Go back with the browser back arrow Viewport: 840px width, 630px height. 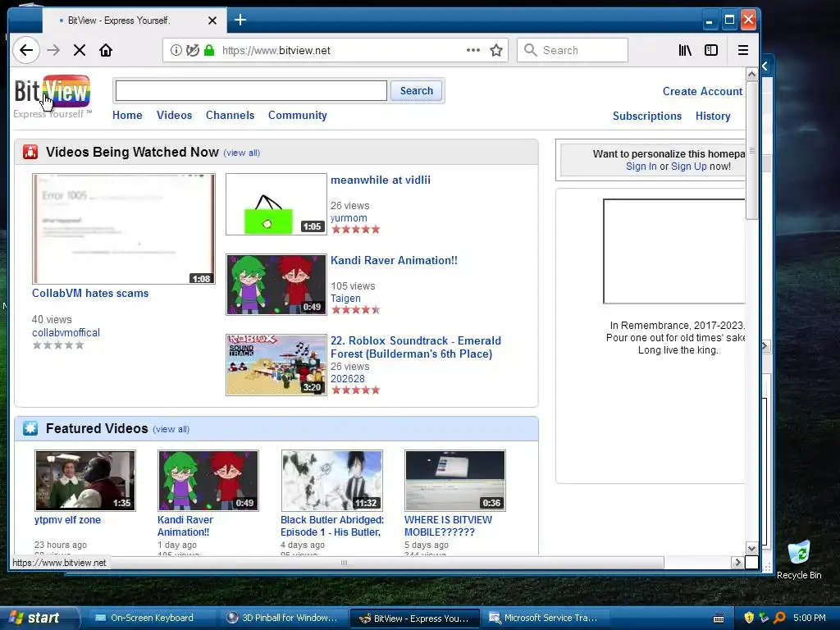25,50
